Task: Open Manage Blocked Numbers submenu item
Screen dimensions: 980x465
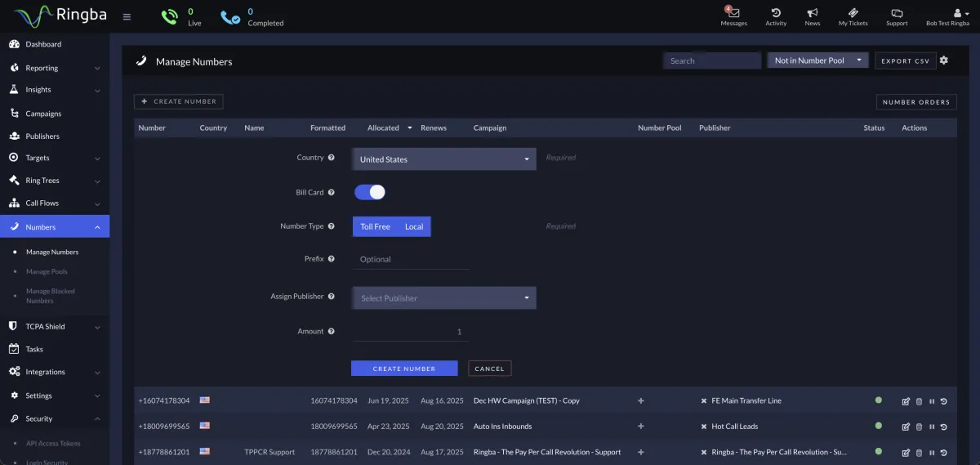Action: pyautogui.click(x=51, y=296)
